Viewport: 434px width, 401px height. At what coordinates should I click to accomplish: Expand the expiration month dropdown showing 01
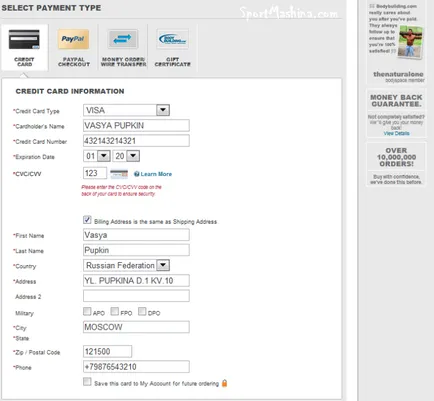tap(97, 156)
